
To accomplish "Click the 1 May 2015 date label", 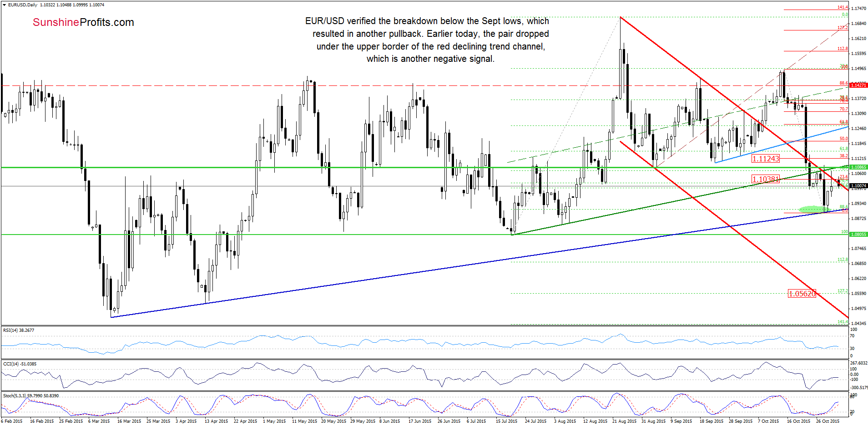I will pos(274,421).
